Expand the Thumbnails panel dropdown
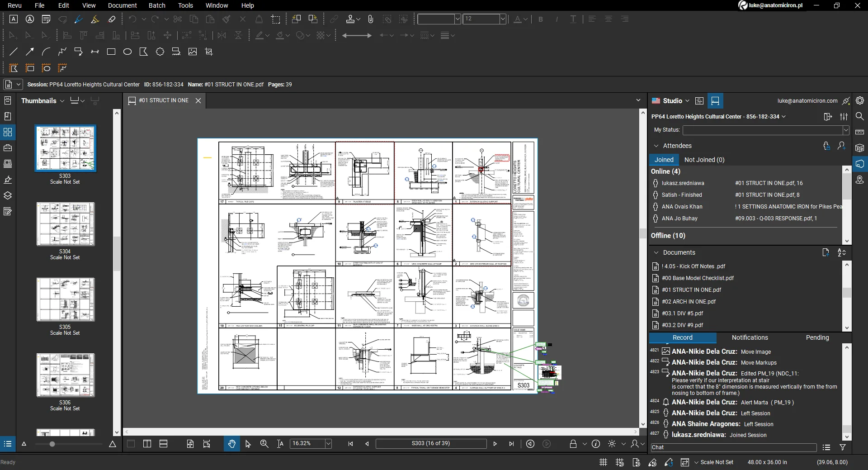 62,101
